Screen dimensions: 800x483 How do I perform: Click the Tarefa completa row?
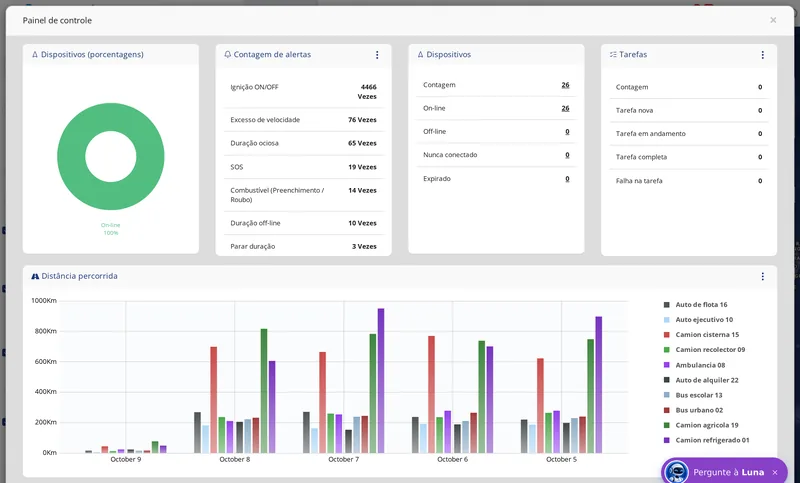[689, 157]
